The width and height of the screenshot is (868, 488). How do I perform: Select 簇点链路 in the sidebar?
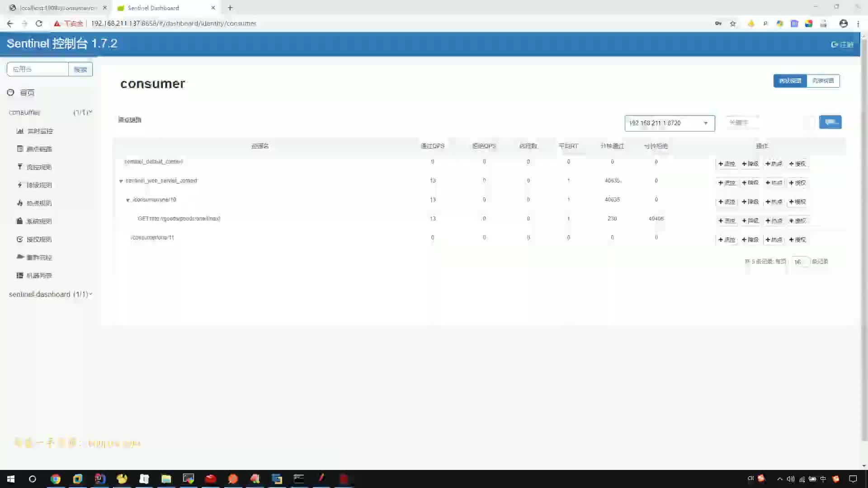(35, 149)
